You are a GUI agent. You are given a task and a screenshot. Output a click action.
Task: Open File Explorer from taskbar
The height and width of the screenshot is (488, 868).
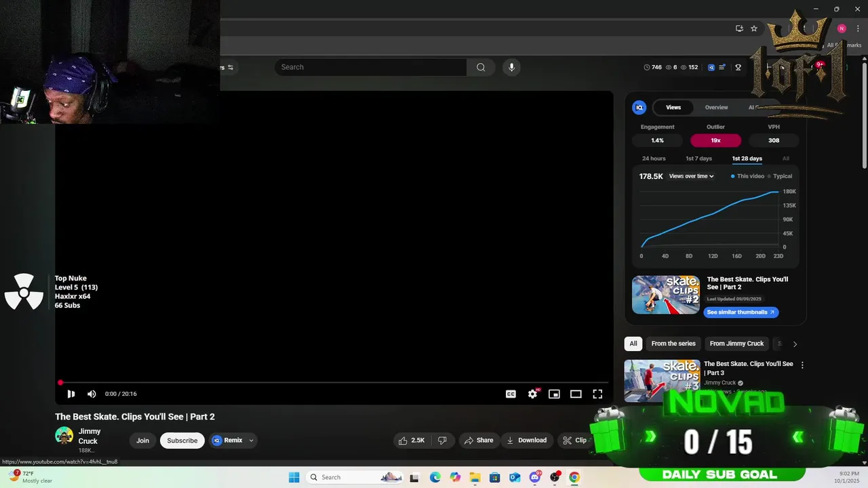click(x=475, y=477)
